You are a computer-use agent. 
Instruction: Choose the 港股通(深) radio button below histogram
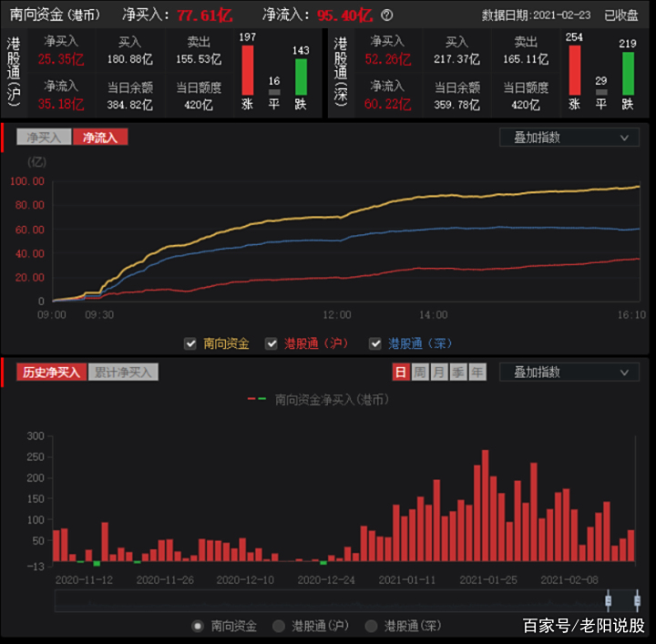click(x=371, y=626)
